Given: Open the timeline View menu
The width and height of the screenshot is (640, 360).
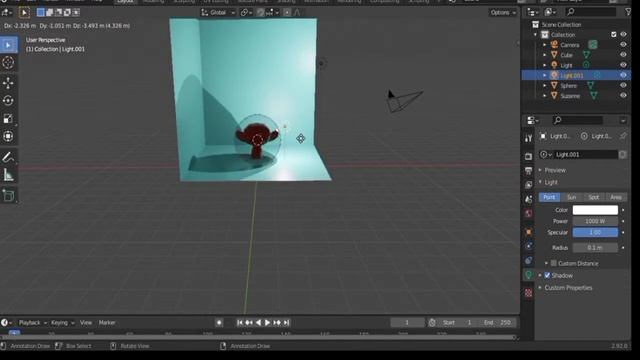Looking at the screenshot, I should click(x=86, y=323).
